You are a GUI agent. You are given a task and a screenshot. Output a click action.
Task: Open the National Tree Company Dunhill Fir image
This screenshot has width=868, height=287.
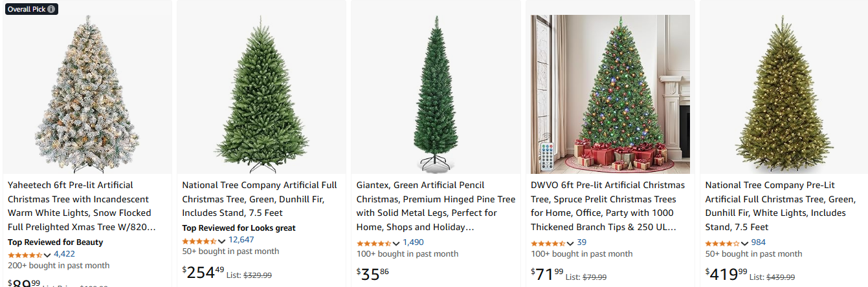[262, 94]
